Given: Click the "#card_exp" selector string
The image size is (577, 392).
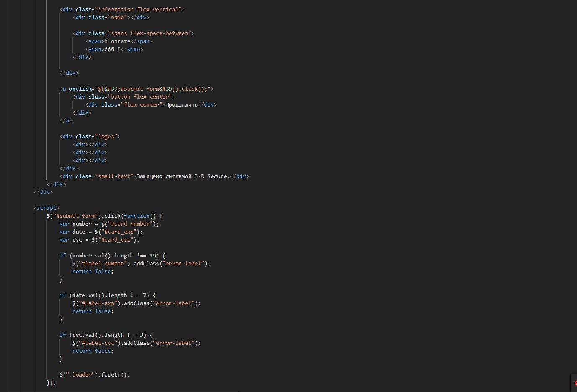Looking at the screenshot, I should click(119, 232).
